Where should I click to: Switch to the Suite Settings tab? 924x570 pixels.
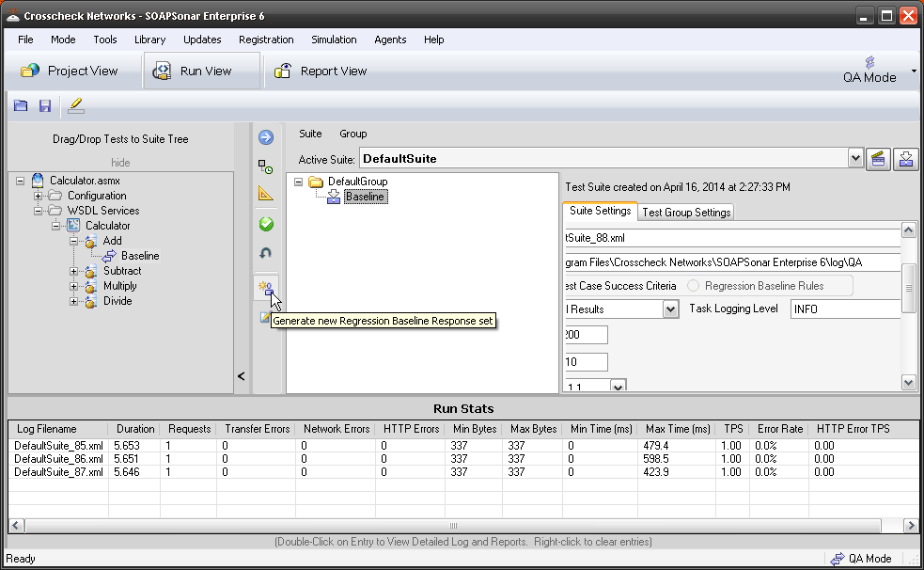coord(600,211)
